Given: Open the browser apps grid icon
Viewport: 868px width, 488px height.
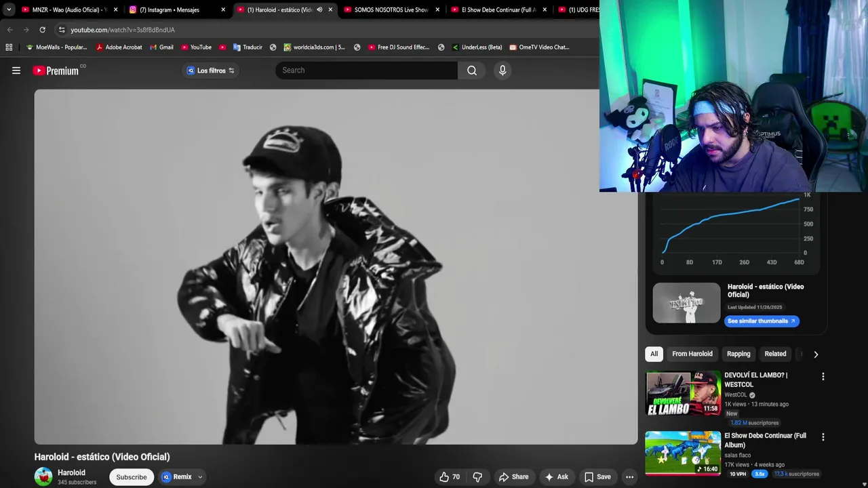Looking at the screenshot, I should pyautogui.click(x=9, y=47).
